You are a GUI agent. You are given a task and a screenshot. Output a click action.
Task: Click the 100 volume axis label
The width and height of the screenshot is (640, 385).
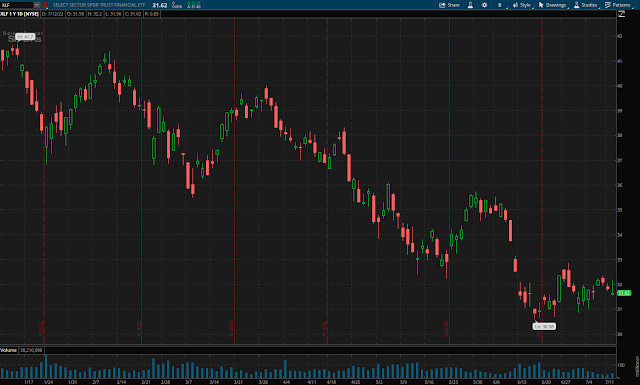(x=621, y=365)
